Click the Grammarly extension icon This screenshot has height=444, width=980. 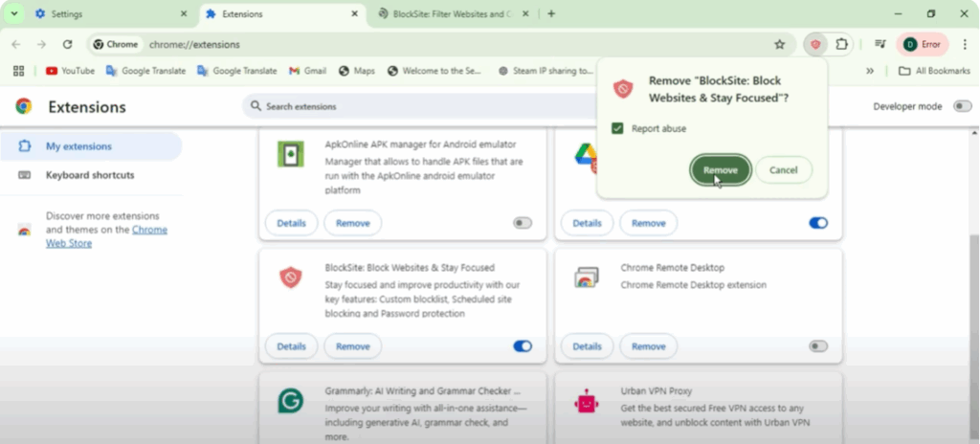(x=291, y=401)
